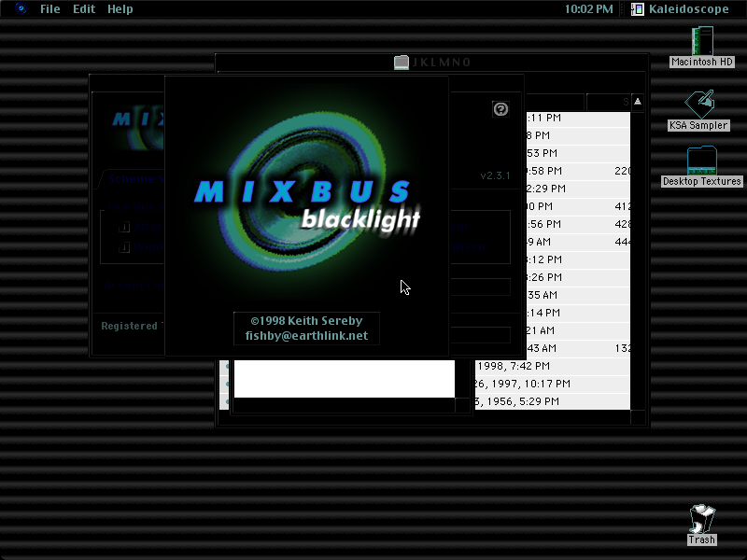Select the row with time :11 PM

click(x=578, y=118)
